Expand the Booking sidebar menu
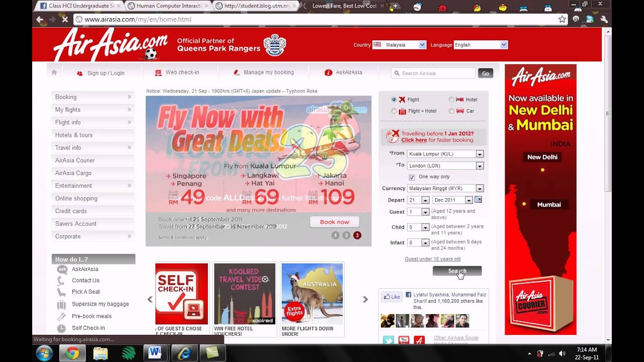Viewport: 644px width, 362px height. (93, 97)
